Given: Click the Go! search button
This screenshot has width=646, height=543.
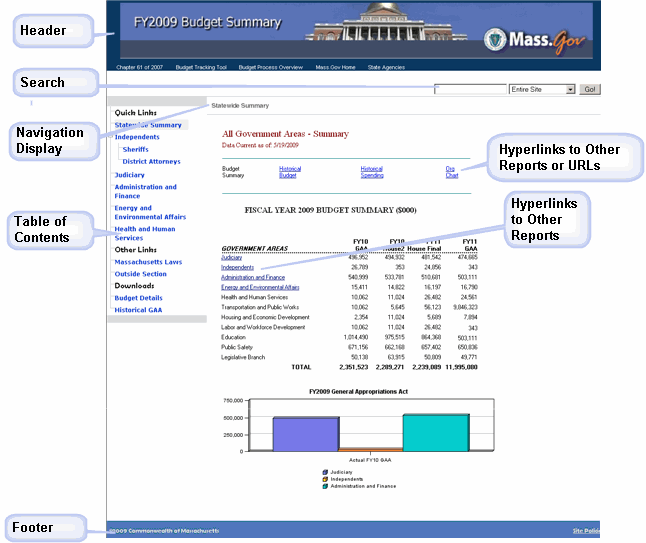Looking at the screenshot, I should [x=590, y=89].
